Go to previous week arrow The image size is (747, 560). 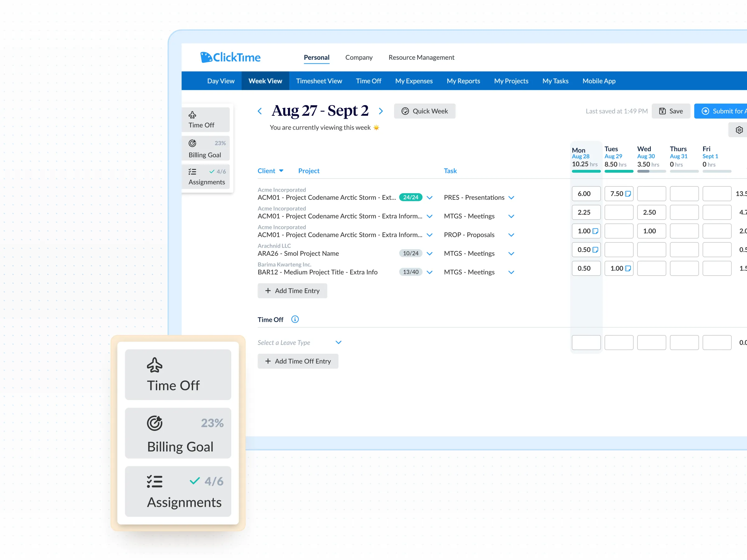tap(260, 111)
